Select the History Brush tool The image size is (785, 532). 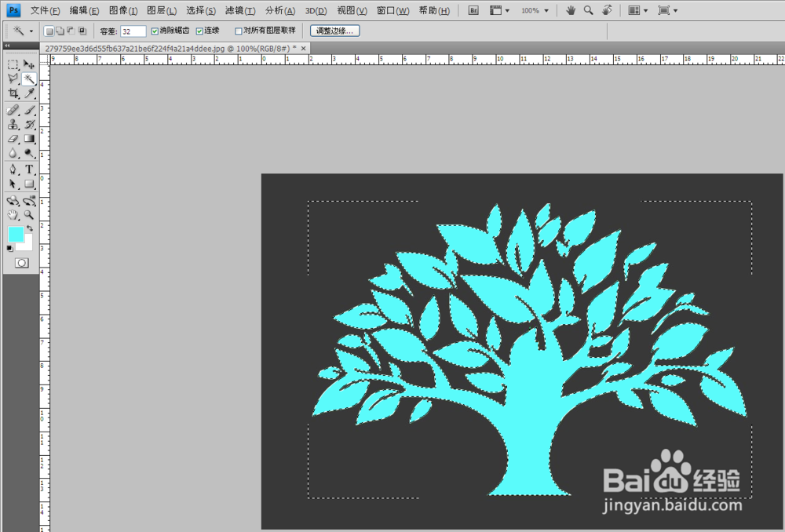pos(29,124)
